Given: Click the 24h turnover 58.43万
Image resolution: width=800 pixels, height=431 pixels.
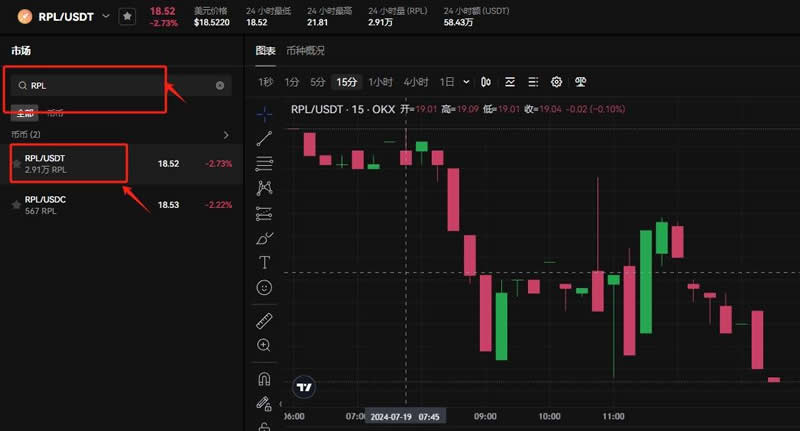Looking at the screenshot, I should pyautogui.click(x=458, y=22).
